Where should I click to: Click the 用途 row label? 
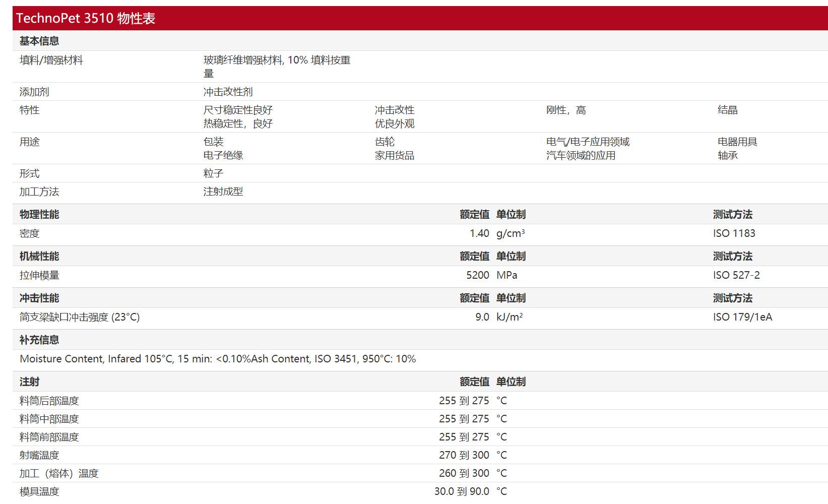tap(29, 142)
